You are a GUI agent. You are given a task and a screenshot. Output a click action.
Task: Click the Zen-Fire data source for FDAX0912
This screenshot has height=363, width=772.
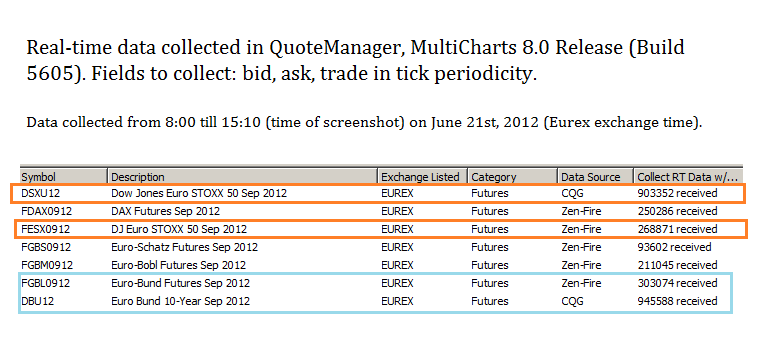click(581, 211)
